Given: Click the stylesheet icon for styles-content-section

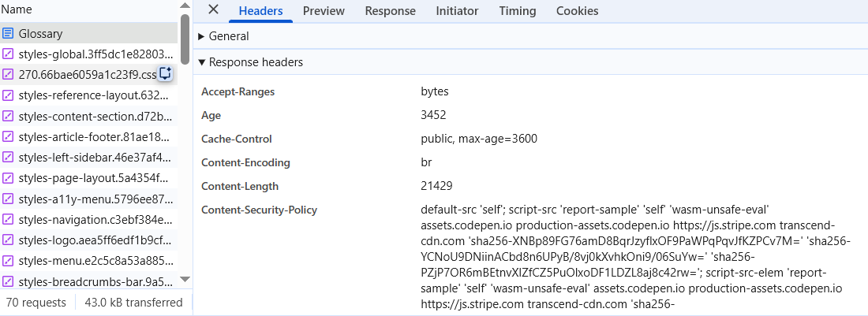Looking at the screenshot, I should [8, 117].
